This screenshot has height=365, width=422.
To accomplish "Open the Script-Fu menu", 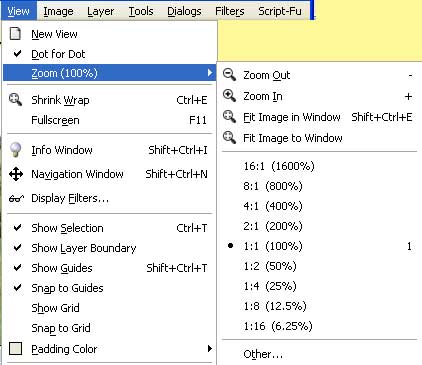I will point(280,11).
